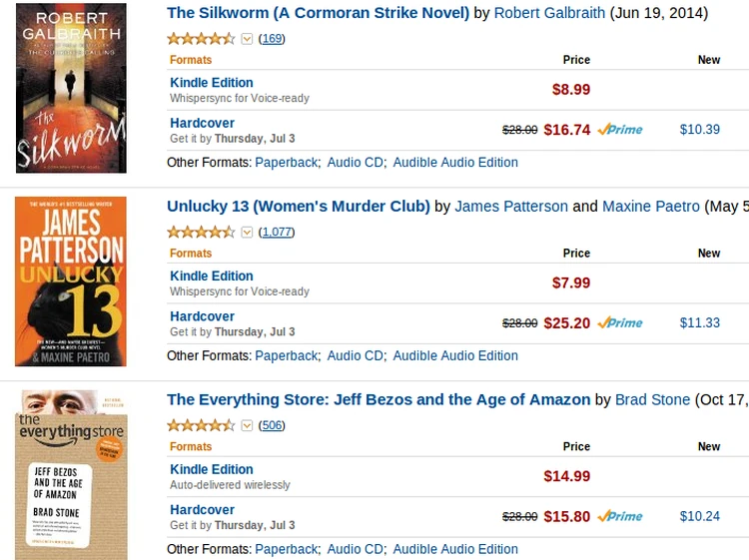The image size is (749, 560).
Task: Select Kindle Edition for The Everything Store
Action: [x=212, y=469]
